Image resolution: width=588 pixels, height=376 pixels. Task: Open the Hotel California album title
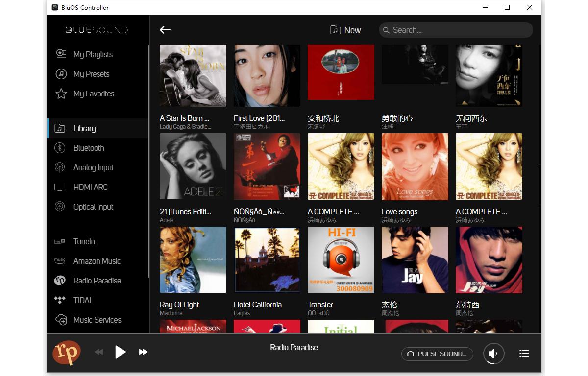click(258, 305)
